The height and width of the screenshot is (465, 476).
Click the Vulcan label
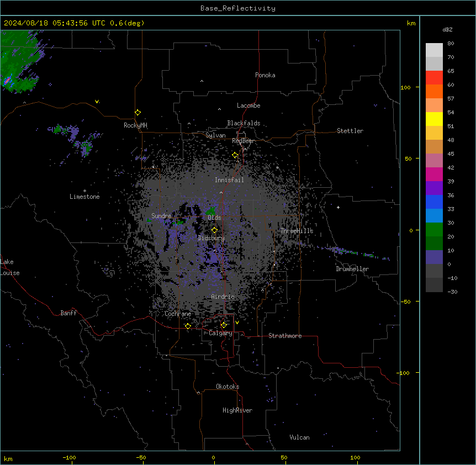click(300, 437)
